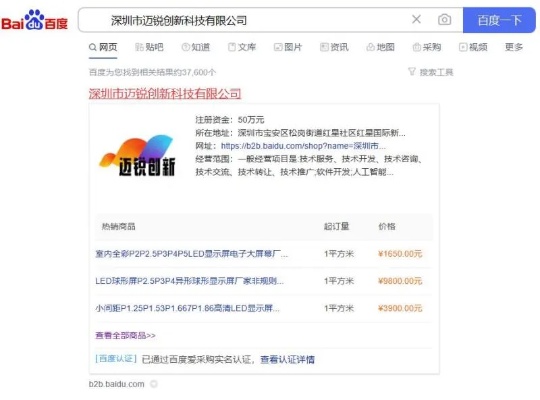Open the LED球形屏P2.5P3P4 product link

pos(189,281)
